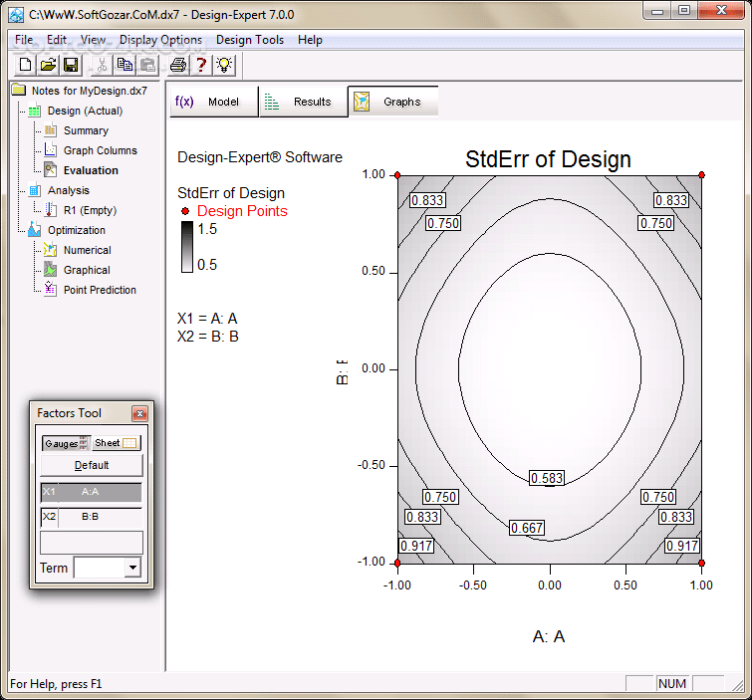Image resolution: width=752 pixels, height=700 pixels.
Task: Toggle Gauges view in Factors Tool
Action: (66, 443)
